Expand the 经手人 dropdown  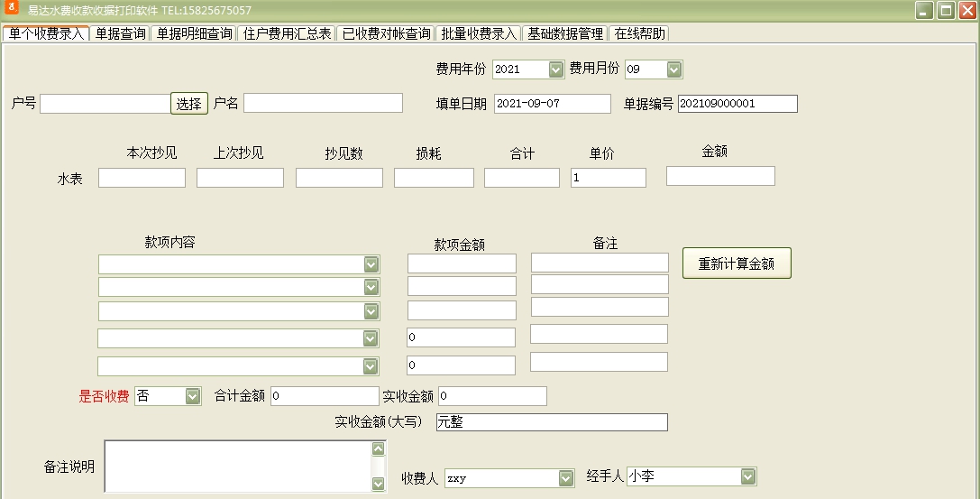click(x=748, y=476)
